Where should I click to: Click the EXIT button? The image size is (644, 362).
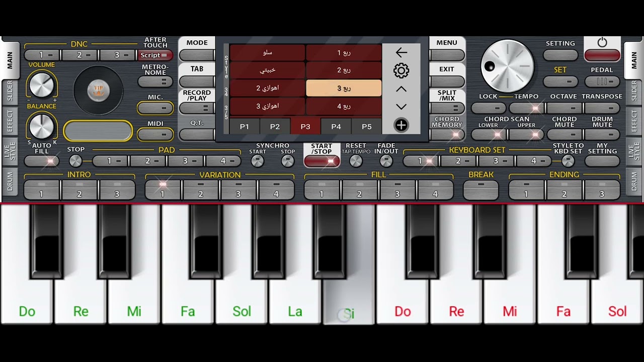[447, 81]
